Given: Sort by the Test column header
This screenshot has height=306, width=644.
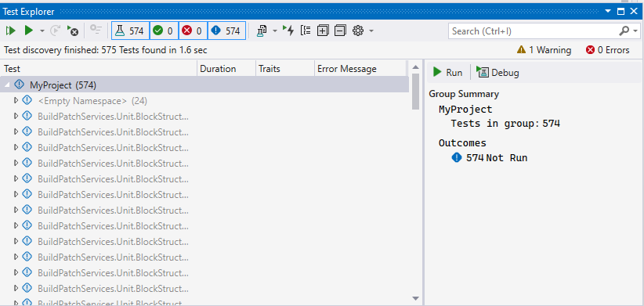Looking at the screenshot, I should (99, 69).
